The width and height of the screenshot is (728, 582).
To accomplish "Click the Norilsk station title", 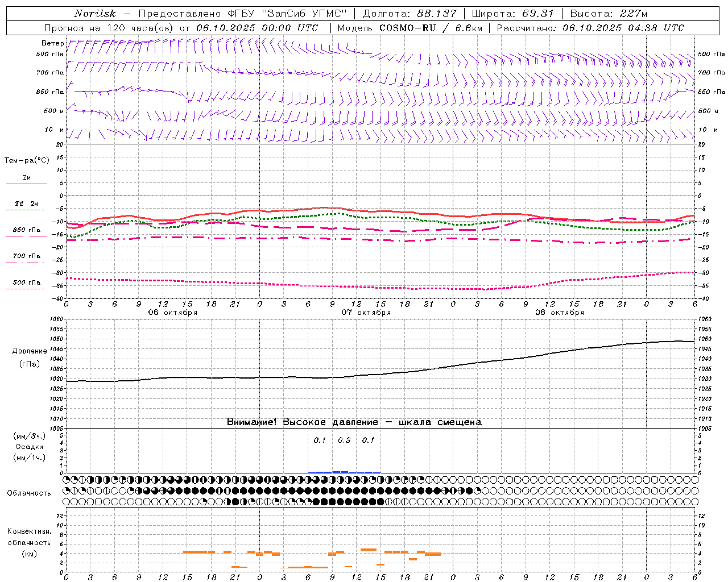I will point(95,14).
